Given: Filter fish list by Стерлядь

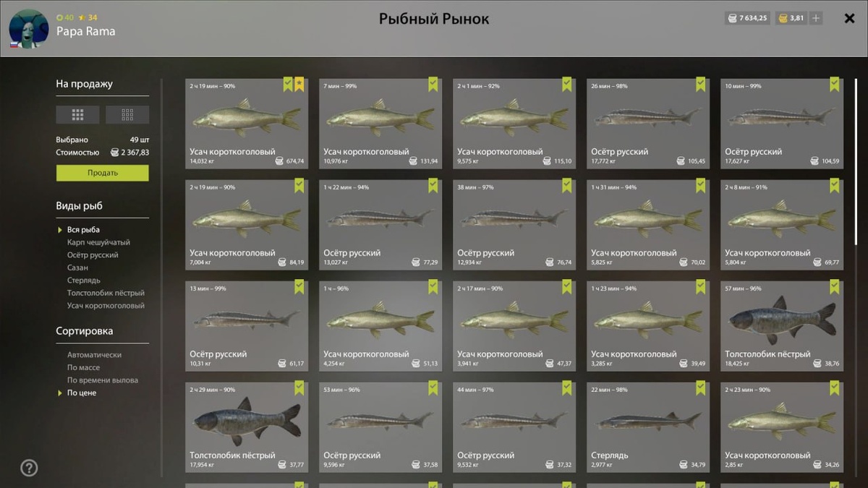Looking at the screenshot, I should pyautogui.click(x=84, y=281).
